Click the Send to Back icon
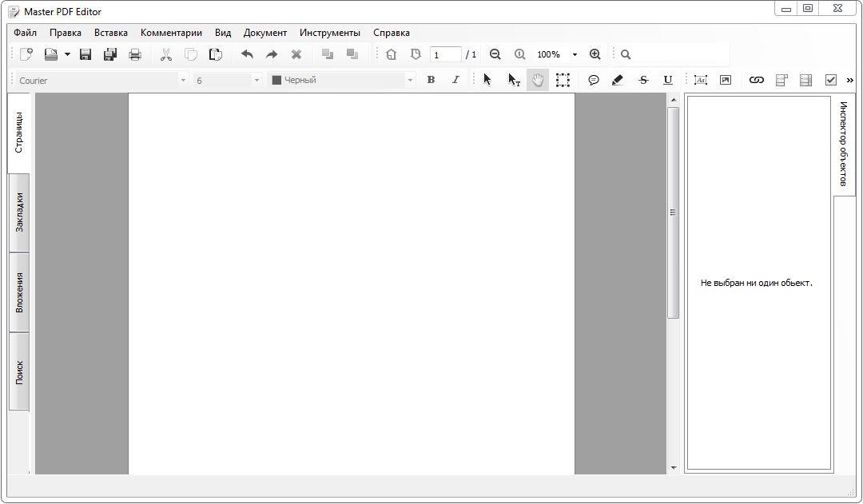This screenshot has height=504, width=863. click(352, 54)
